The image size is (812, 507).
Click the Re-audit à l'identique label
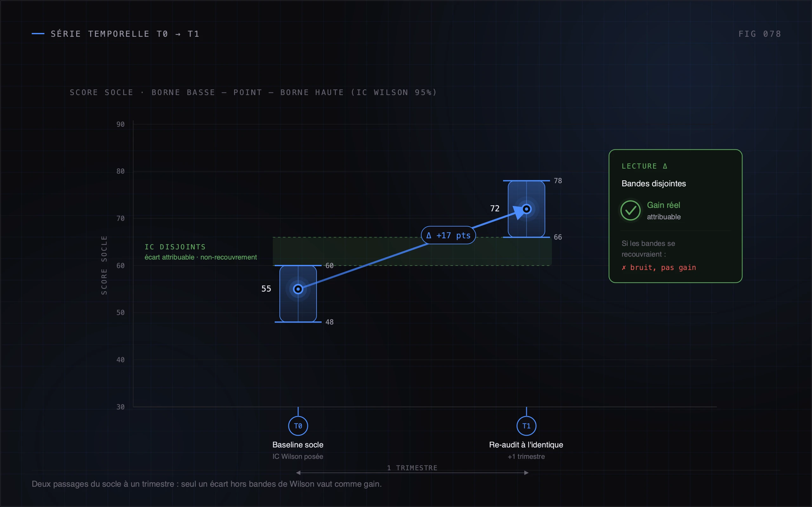(526, 445)
